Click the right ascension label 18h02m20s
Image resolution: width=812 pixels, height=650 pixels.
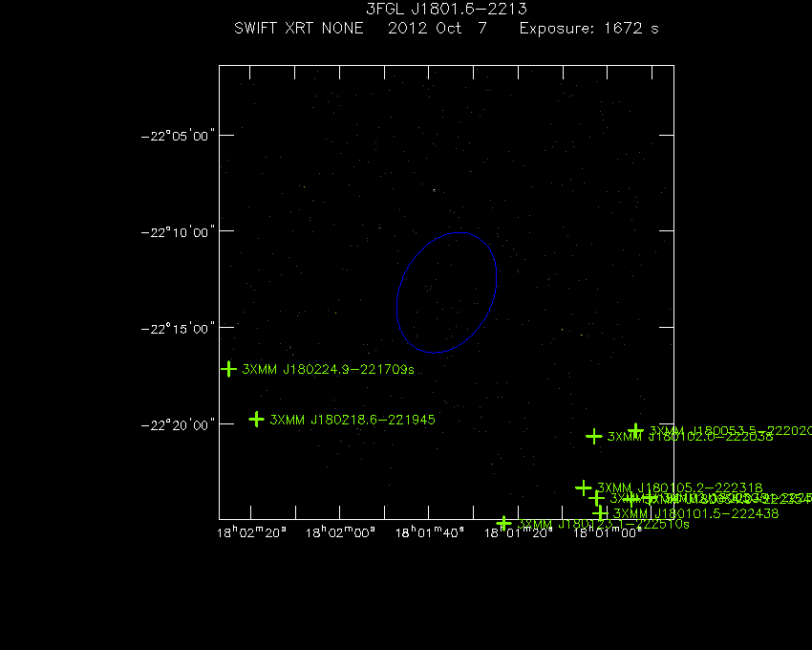[x=251, y=532]
